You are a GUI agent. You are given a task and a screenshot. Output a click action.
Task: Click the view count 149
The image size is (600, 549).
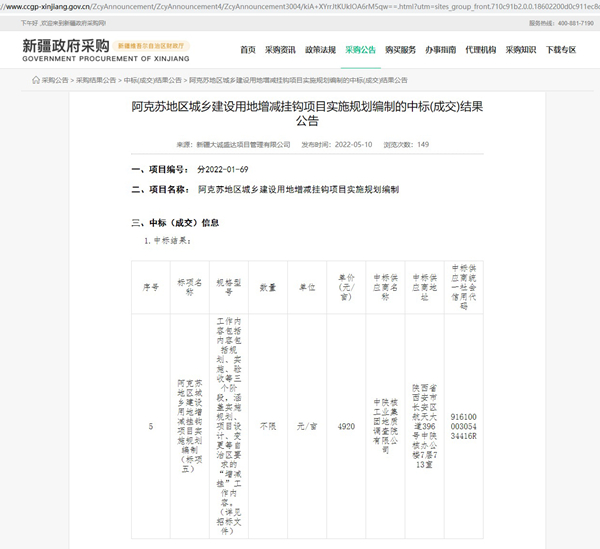(x=423, y=145)
